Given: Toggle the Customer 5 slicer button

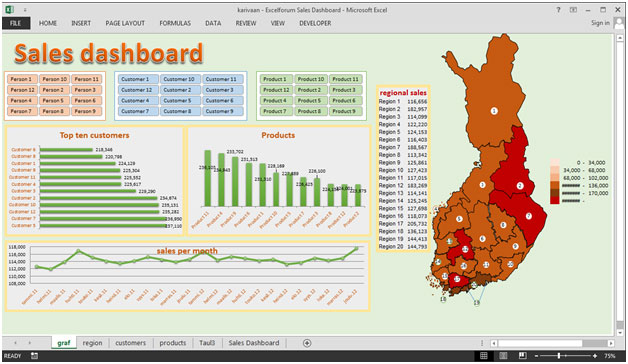Looking at the screenshot, I should [x=180, y=101].
